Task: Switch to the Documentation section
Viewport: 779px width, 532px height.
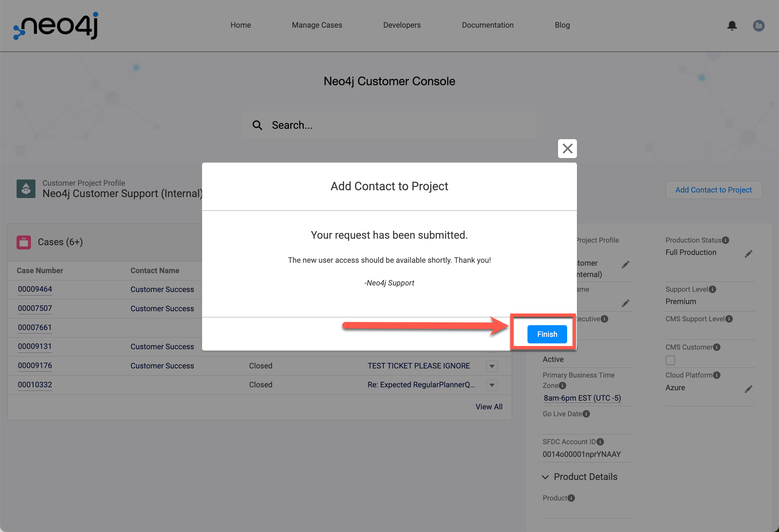Action: [488, 25]
